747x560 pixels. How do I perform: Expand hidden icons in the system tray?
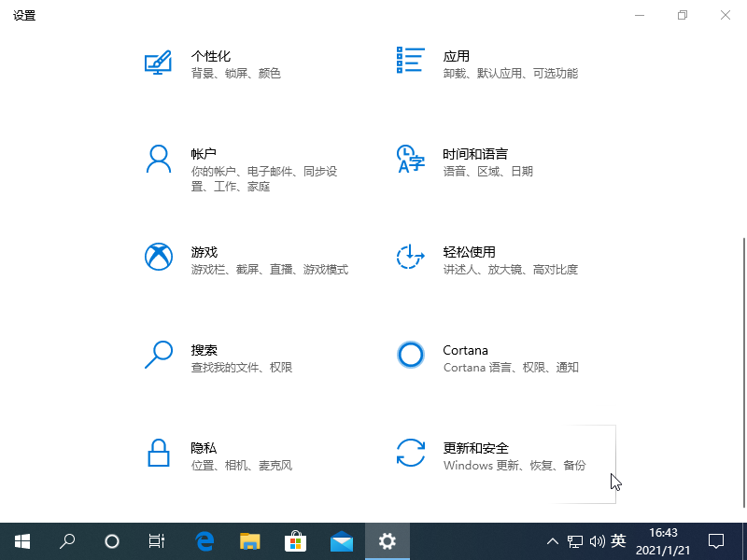553,541
